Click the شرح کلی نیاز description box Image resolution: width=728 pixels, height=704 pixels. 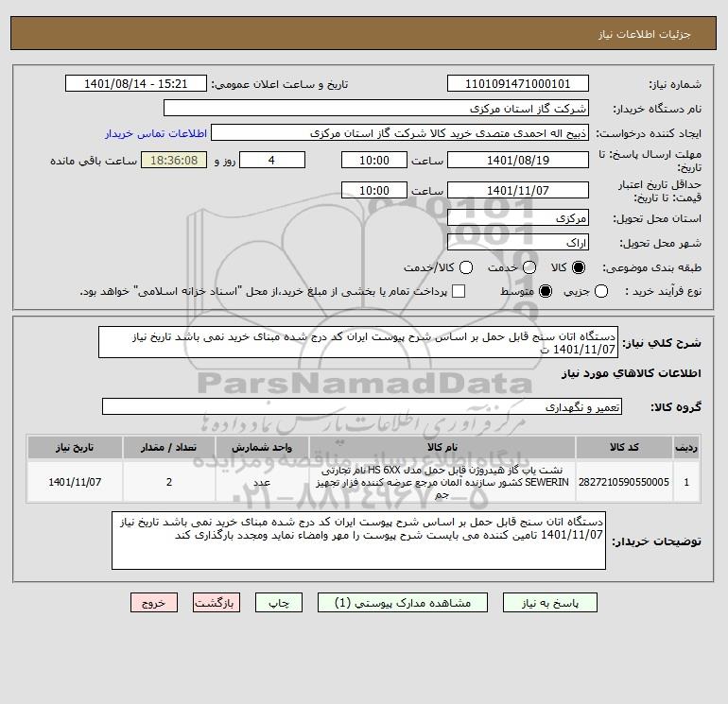click(x=358, y=342)
